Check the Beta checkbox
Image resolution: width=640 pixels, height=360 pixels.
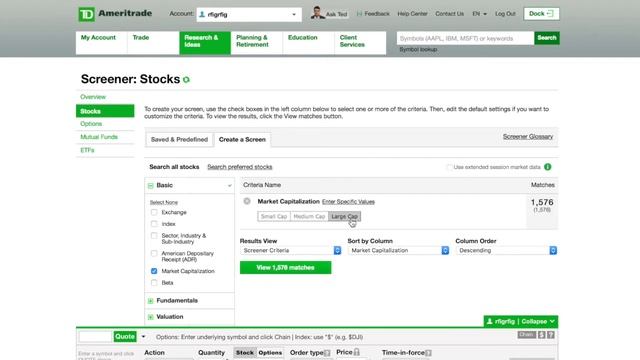point(154,282)
